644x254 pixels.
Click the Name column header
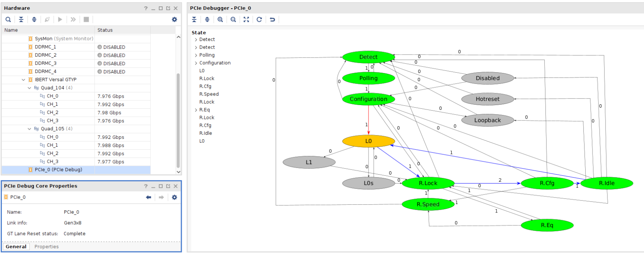coord(48,30)
